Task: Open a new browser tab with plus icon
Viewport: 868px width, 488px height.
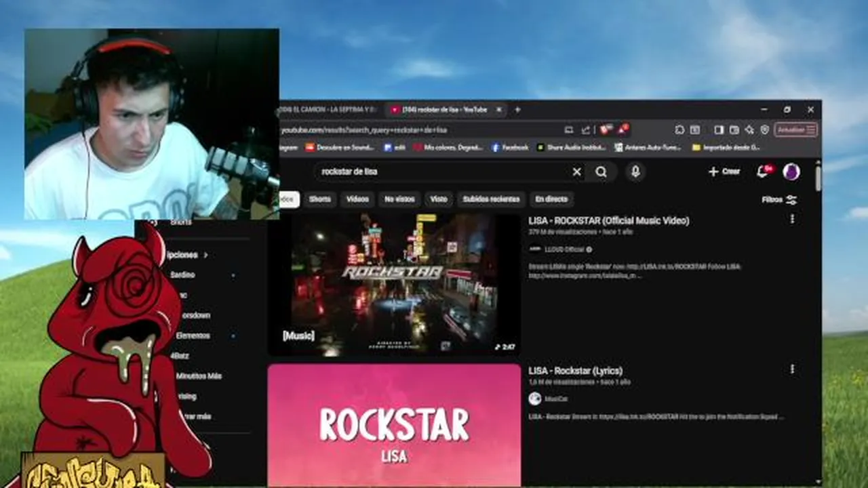Action: [x=517, y=109]
